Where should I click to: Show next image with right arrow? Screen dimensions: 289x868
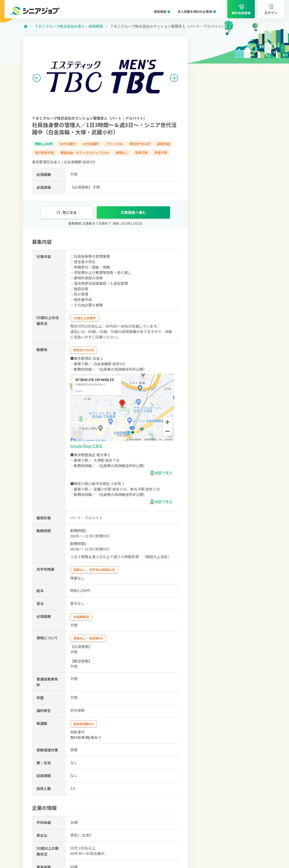(174, 78)
